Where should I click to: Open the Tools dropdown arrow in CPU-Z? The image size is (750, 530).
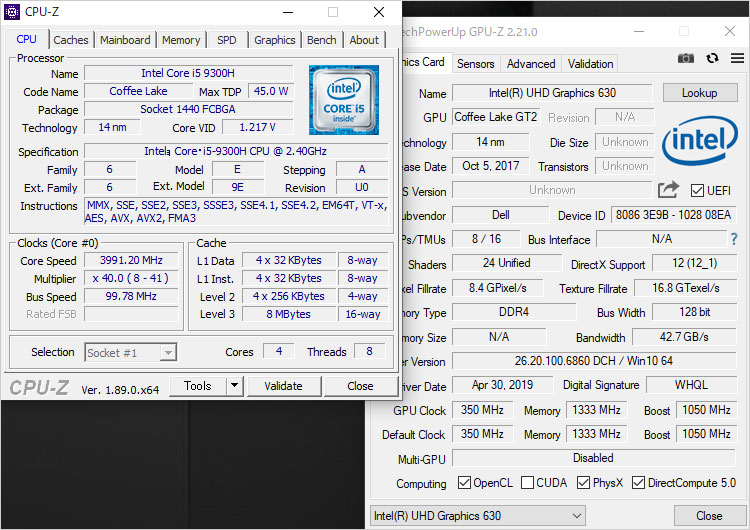[234, 386]
